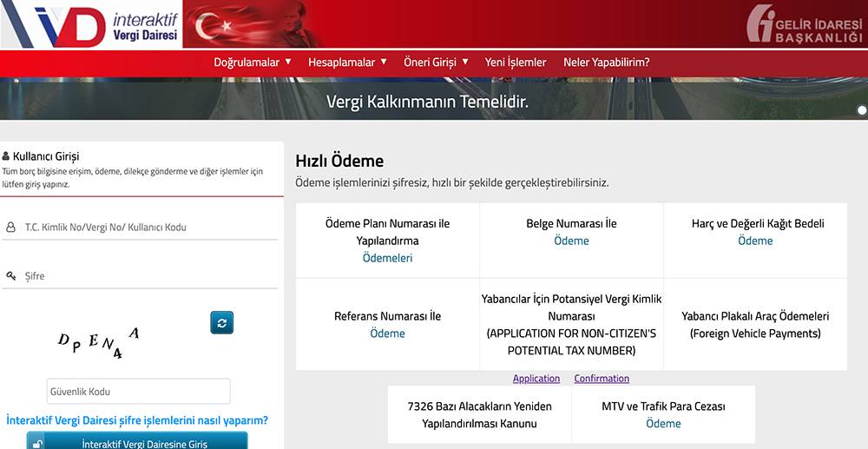868x449 pixels.
Task: Open the Confirmation link for non-citizens
Action: [602, 379]
